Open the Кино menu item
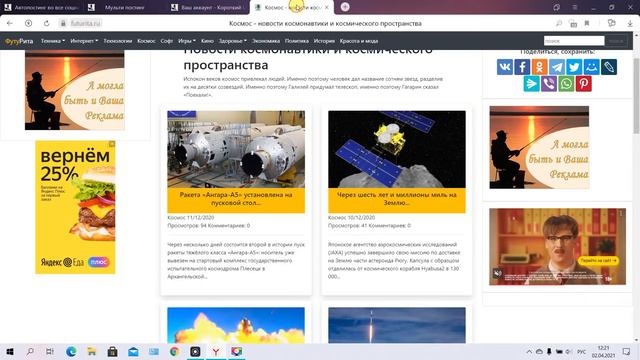The height and width of the screenshot is (360, 640). point(207,41)
